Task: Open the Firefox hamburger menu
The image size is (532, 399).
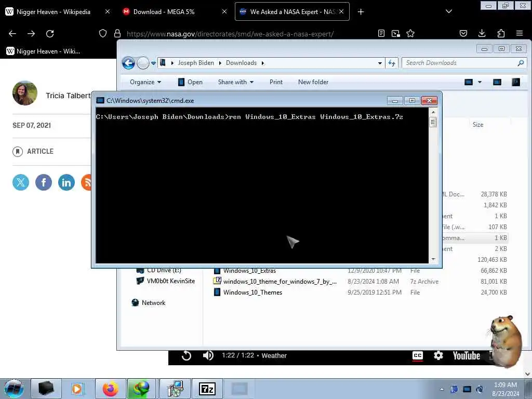Action: coord(520,33)
